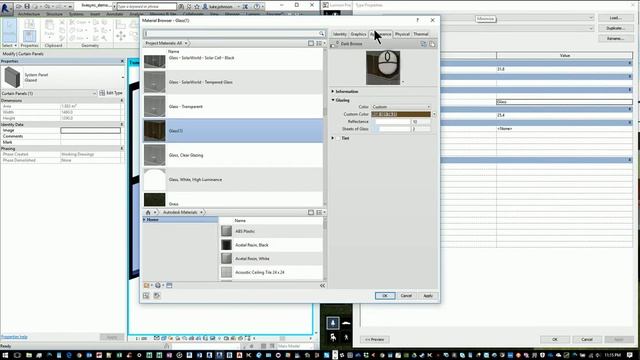Screen dimensions: 640x360
Task: Click the Revit application menu logo
Action: [6, 8]
